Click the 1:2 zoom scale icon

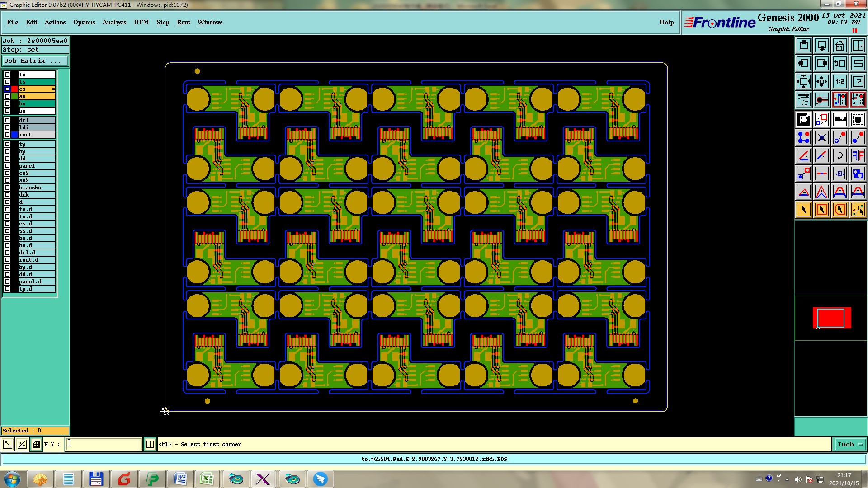tap(840, 81)
